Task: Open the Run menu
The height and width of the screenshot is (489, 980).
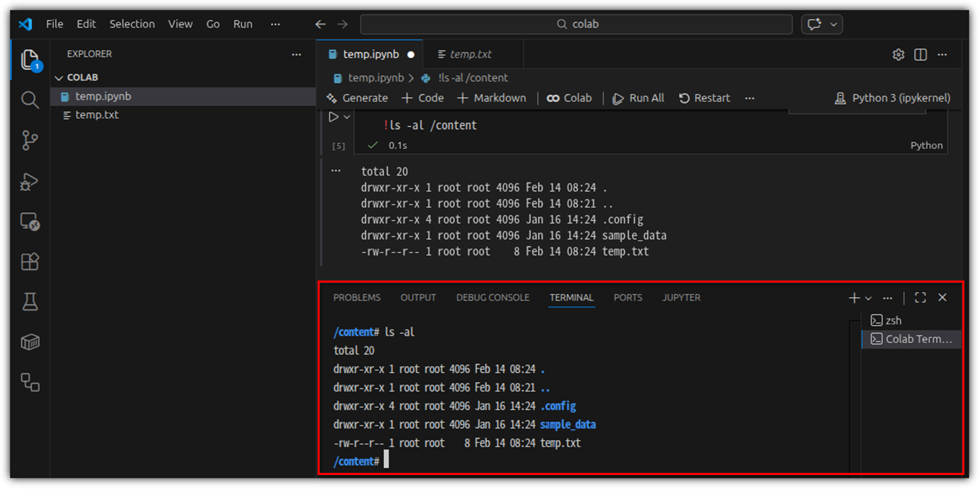Action: (243, 24)
